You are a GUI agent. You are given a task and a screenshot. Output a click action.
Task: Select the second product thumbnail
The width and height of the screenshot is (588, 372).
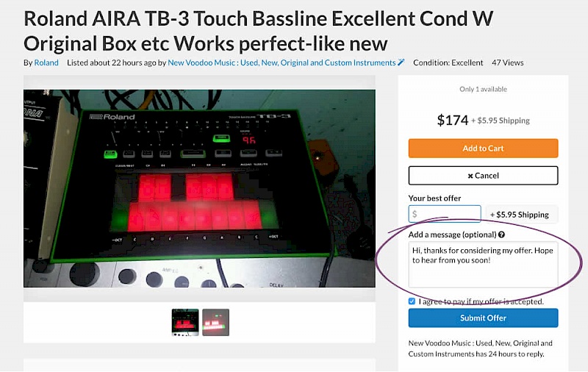click(x=215, y=322)
